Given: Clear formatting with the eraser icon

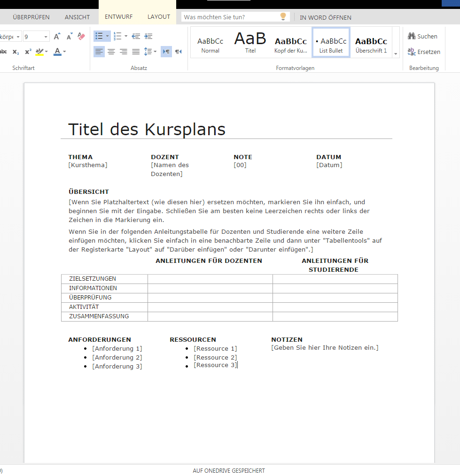Looking at the screenshot, I should pyautogui.click(x=81, y=37).
